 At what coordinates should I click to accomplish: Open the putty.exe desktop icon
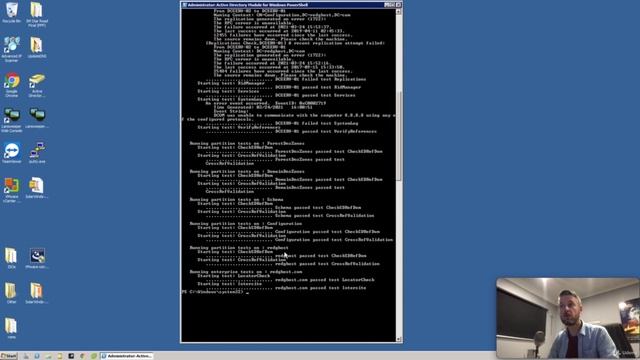point(37,153)
